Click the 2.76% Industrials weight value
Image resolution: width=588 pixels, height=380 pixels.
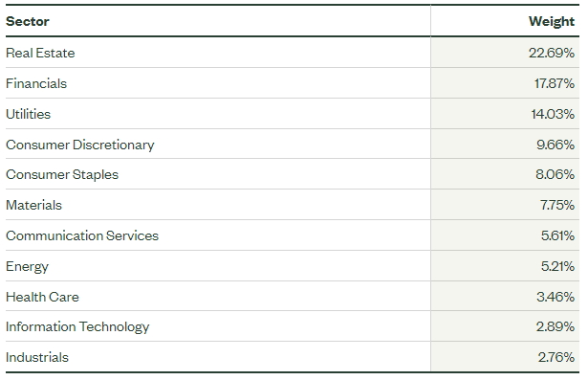pyautogui.click(x=556, y=357)
